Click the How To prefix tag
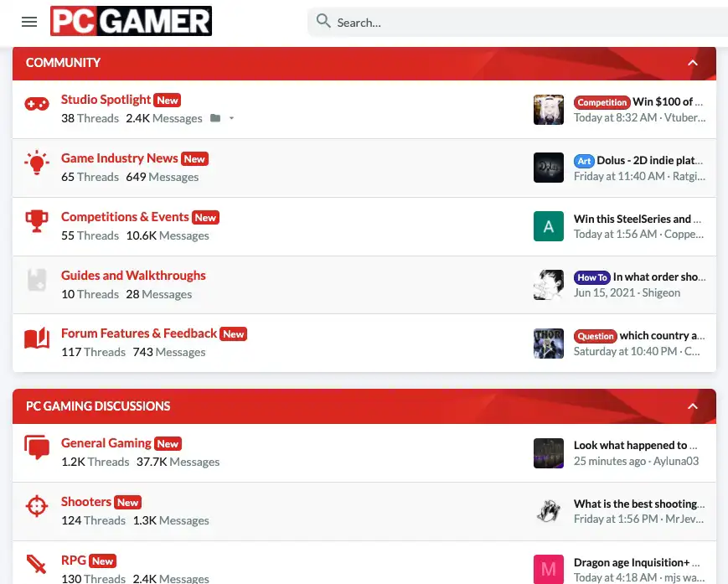Image resolution: width=728 pixels, height=584 pixels. [x=592, y=277]
